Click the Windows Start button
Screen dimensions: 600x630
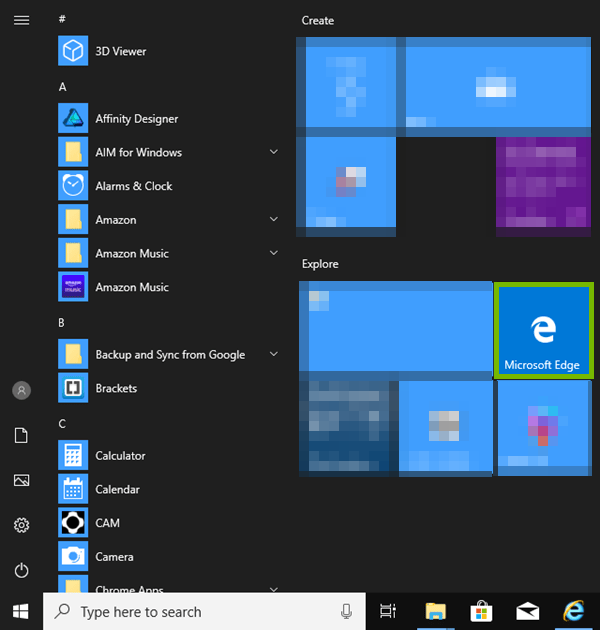pyautogui.click(x=21, y=612)
